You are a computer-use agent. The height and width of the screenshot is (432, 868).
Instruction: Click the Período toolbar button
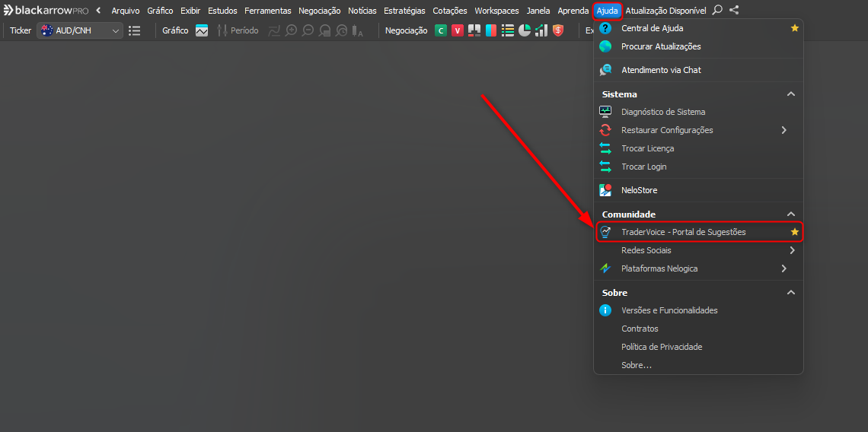pos(238,31)
